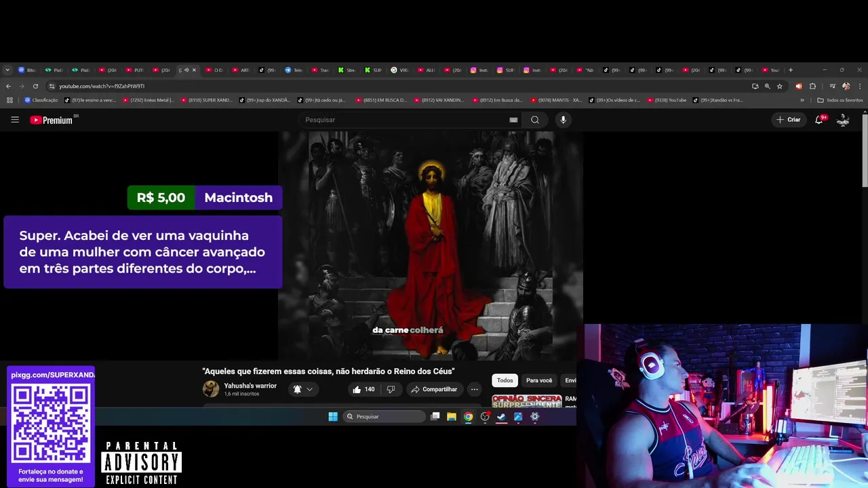Open the OPINIÃO SINCERA recommended video thumbnail
Image resolution: width=868 pixels, height=488 pixels.
(x=527, y=401)
